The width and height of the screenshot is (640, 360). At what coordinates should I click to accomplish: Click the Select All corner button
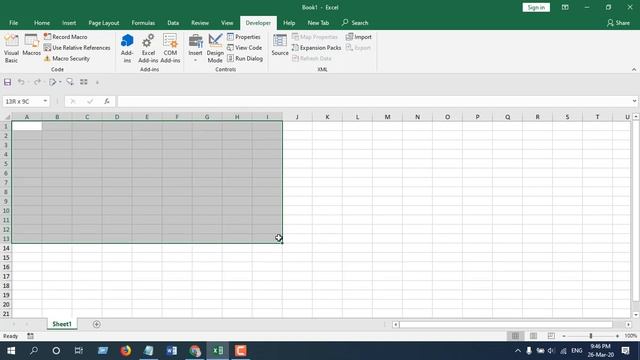tap(6, 117)
